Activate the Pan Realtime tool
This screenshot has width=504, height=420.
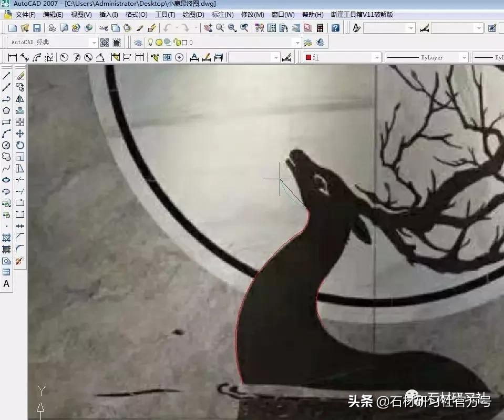(x=207, y=27)
